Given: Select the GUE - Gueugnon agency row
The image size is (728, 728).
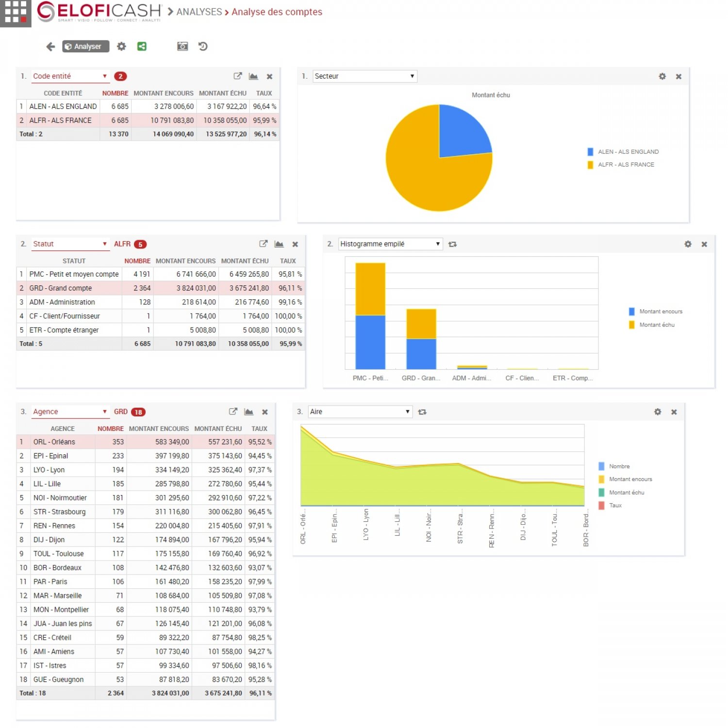Looking at the screenshot, I should (x=146, y=679).
